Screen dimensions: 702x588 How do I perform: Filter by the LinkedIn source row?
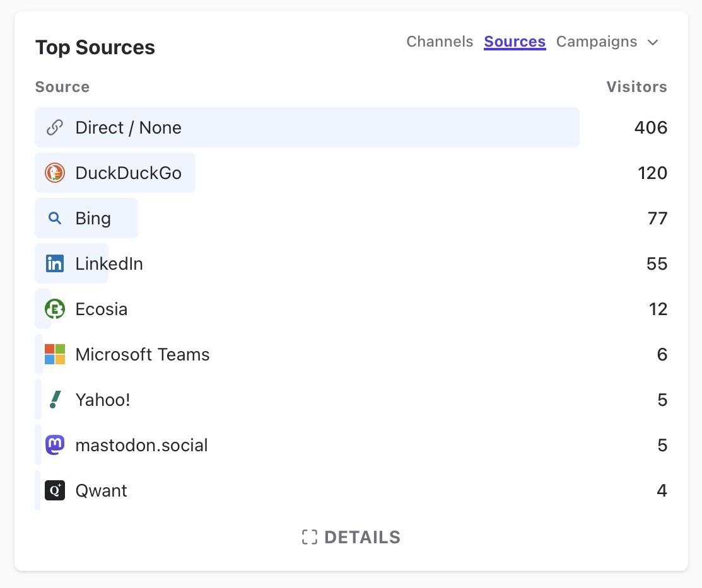(x=109, y=264)
